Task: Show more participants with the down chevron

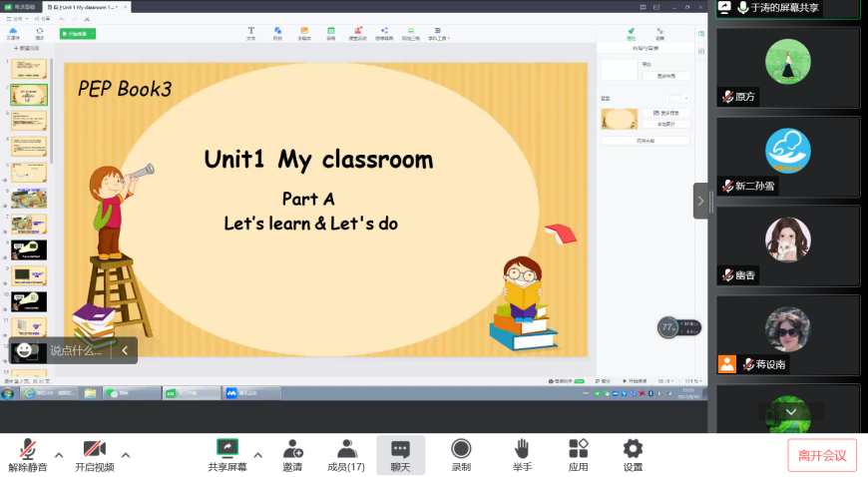Action: [x=791, y=411]
